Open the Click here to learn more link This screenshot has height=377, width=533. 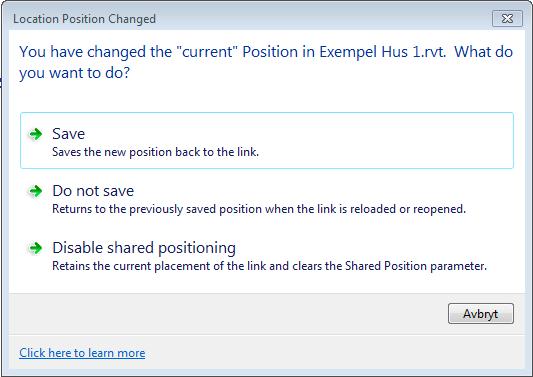pos(82,353)
